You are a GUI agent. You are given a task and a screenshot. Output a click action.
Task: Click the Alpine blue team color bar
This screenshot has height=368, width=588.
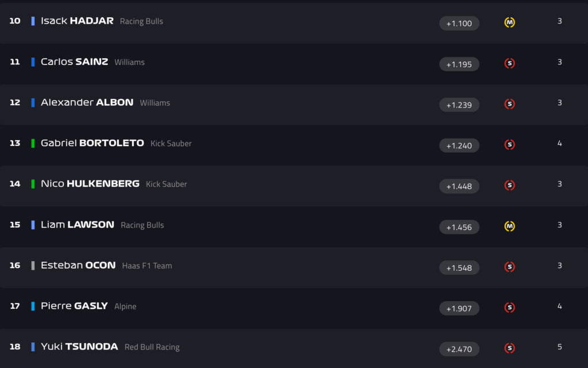pyautogui.click(x=33, y=306)
